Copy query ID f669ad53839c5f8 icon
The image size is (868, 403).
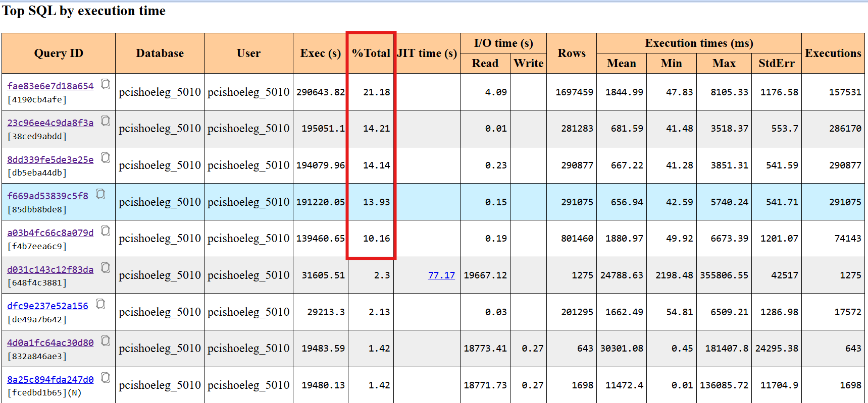[x=100, y=194]
